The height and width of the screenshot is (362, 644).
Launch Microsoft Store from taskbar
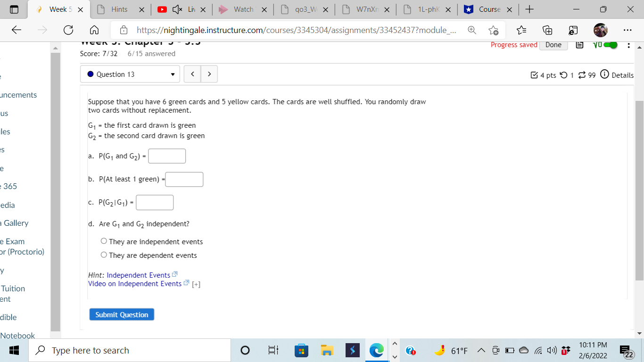301,350
